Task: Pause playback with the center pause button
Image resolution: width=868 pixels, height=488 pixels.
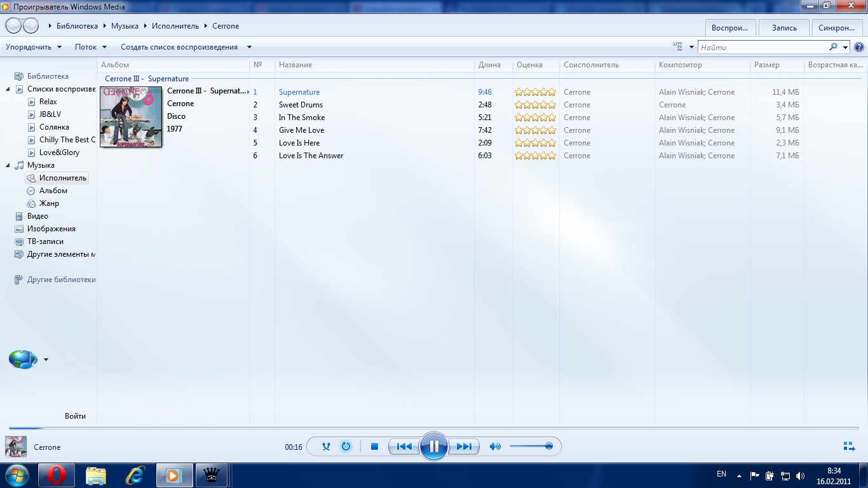Action: 434,447
